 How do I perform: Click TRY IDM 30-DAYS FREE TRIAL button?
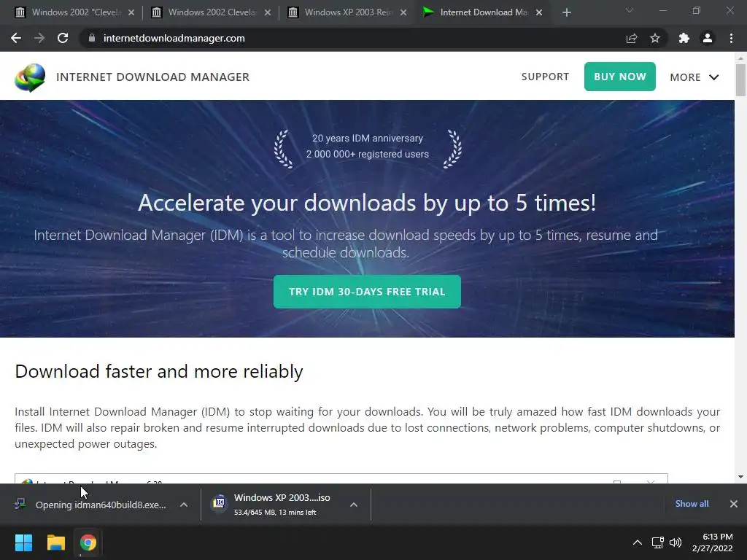367,292
